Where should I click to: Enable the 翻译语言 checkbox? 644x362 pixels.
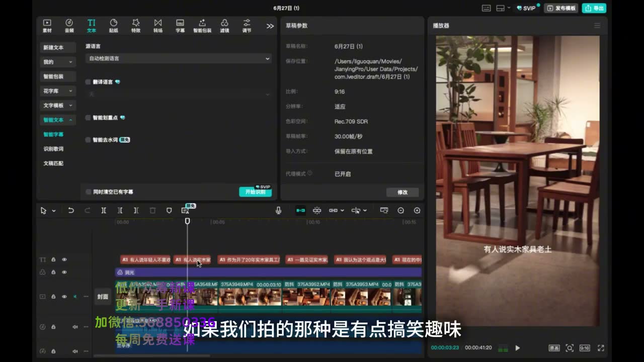[88, 82]
